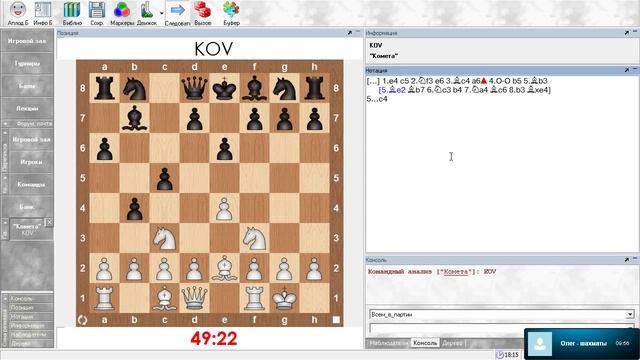Expand the dropdown arrow next to Движок

[x=161, y=13]
